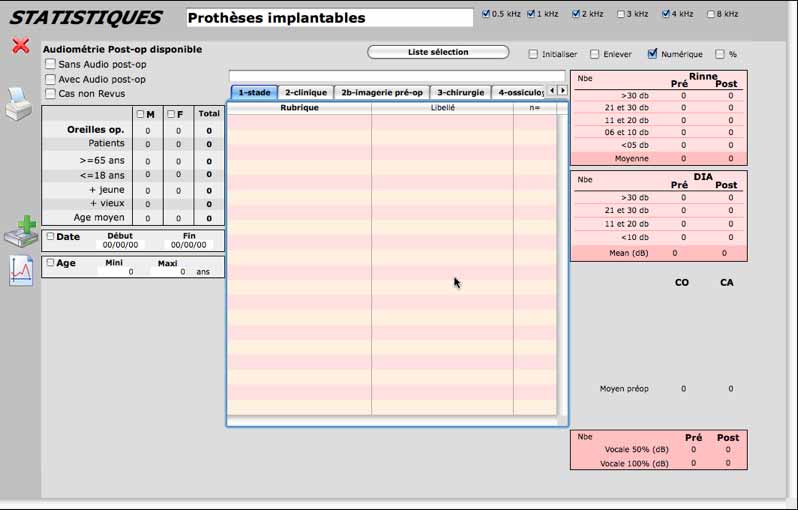
Task: Click the Total column header
Action: 209,114
